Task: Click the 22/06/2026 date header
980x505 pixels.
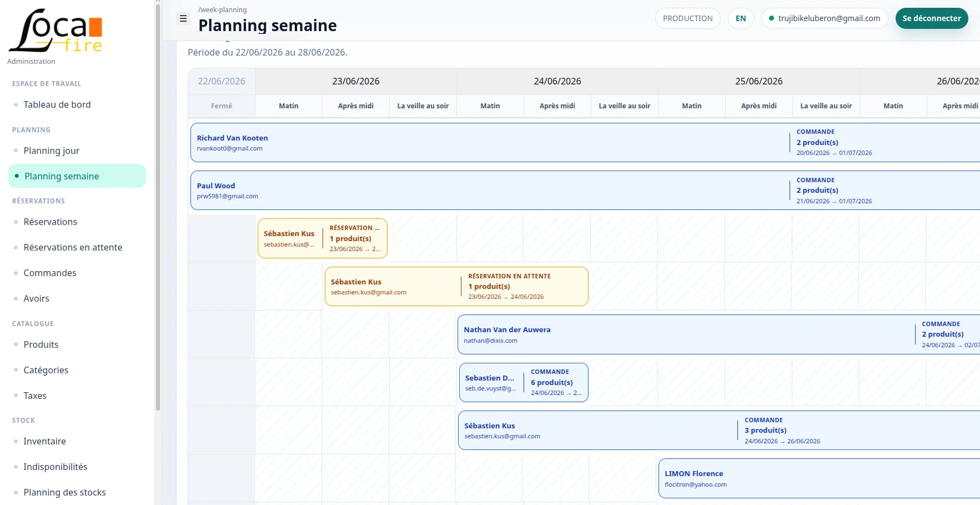Action: click(x=222, y=81)
